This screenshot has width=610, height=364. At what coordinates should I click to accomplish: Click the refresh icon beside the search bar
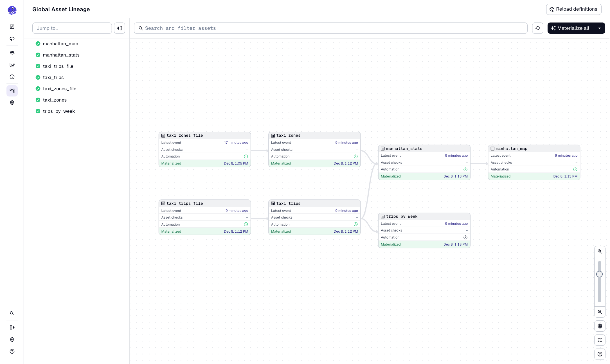coord(538,28)
